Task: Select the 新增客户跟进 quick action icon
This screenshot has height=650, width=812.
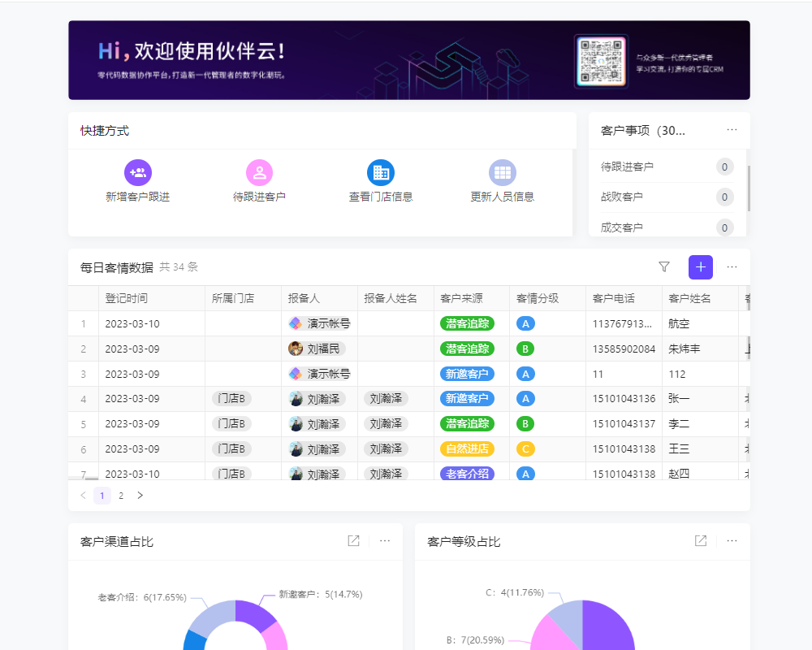Action: coord(137,172)
